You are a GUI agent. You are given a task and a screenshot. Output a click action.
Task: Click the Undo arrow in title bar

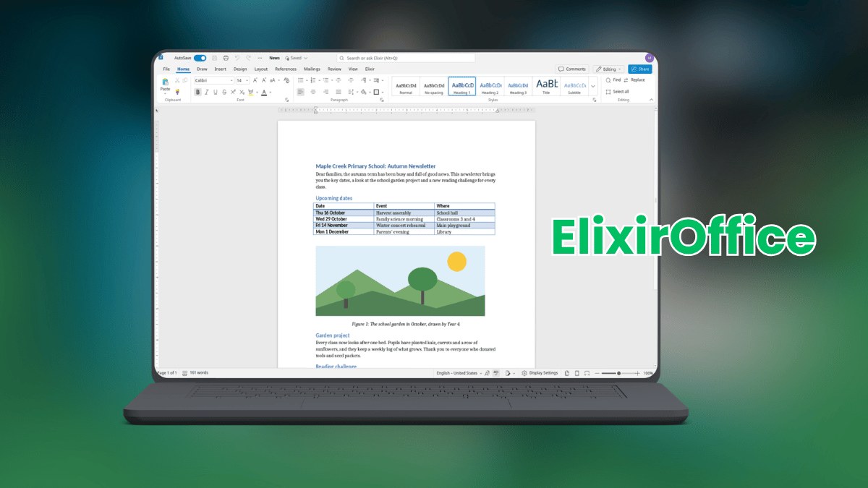(237, 58)
